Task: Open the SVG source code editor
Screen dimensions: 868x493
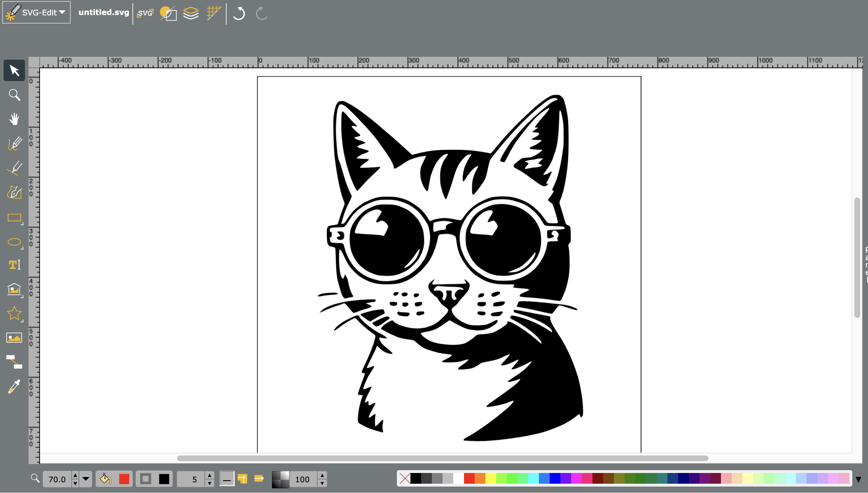Action: click(x=145, y=13)
